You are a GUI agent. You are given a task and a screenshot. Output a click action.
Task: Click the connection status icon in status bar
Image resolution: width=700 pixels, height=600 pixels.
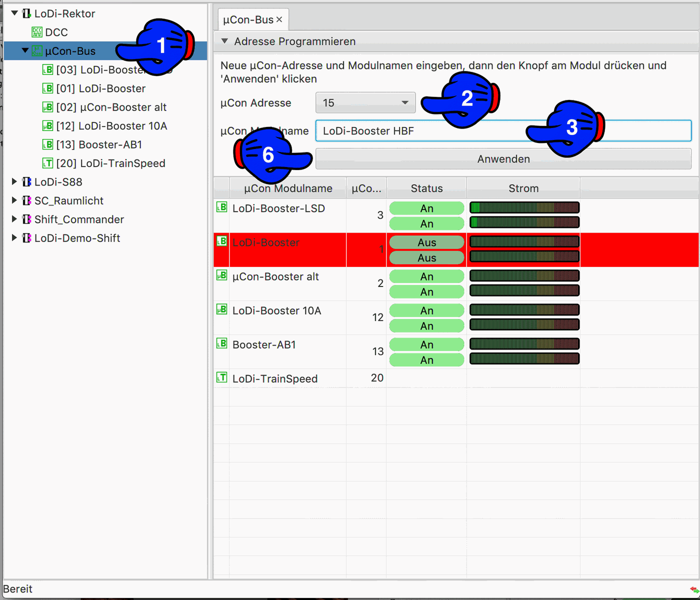(694, 590)
